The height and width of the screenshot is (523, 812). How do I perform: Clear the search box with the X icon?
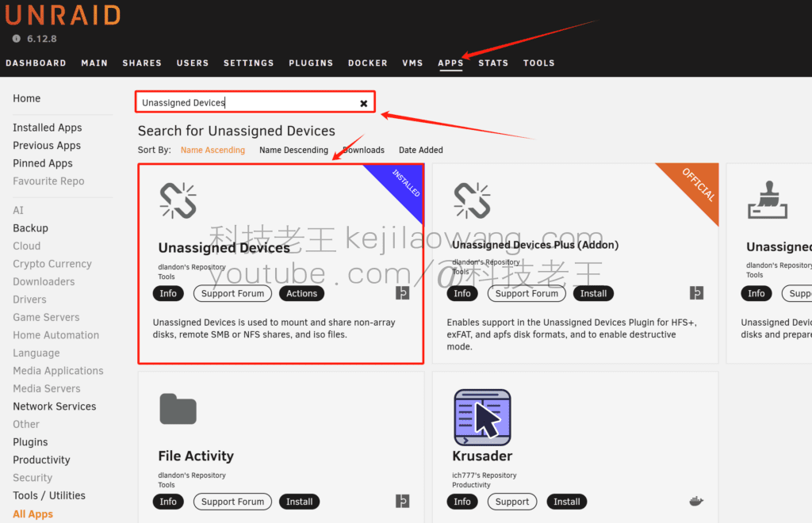[363, 104]
